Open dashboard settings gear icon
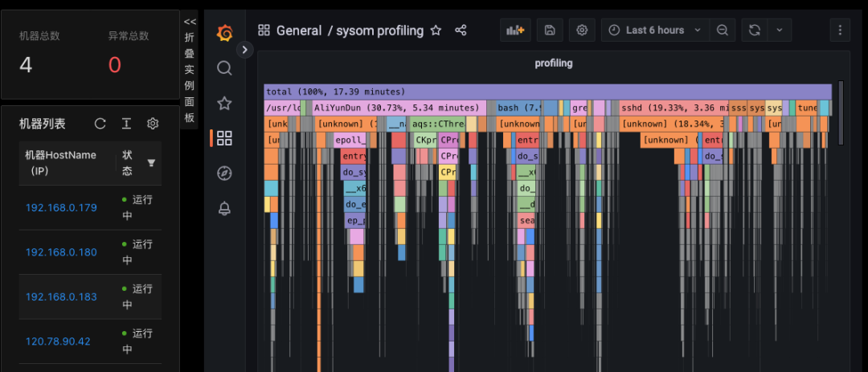 pos(582,31)
